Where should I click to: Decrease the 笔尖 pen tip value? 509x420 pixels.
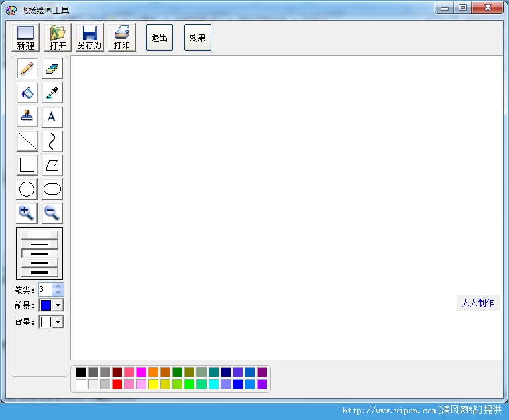point(58,293)
